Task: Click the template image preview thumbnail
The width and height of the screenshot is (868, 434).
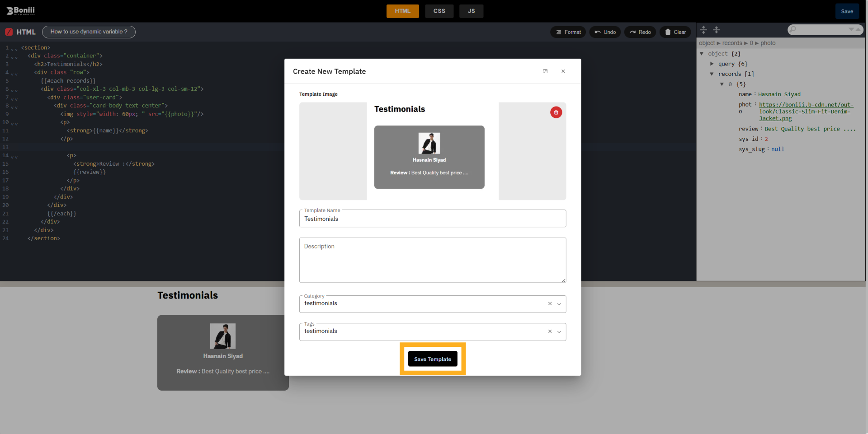Action: pos(433,151)
